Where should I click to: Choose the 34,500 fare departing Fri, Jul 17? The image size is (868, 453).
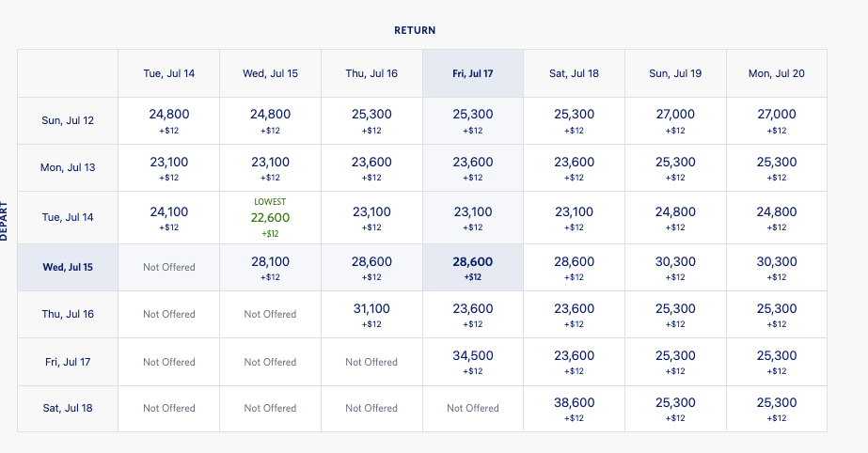(x=473, y=361)
